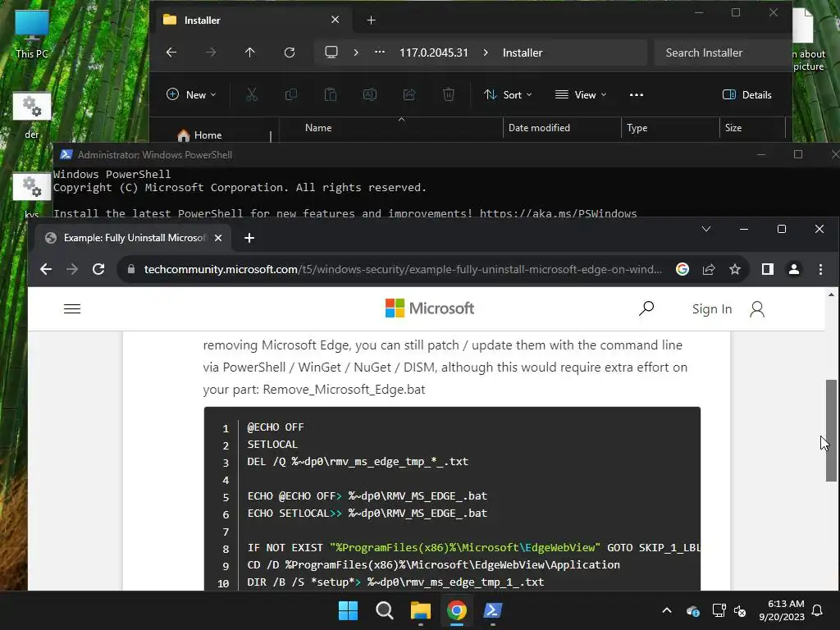Sort files by Type column header
The height and width of the screenshot is (630, 840).
click(x=637, y=128)
